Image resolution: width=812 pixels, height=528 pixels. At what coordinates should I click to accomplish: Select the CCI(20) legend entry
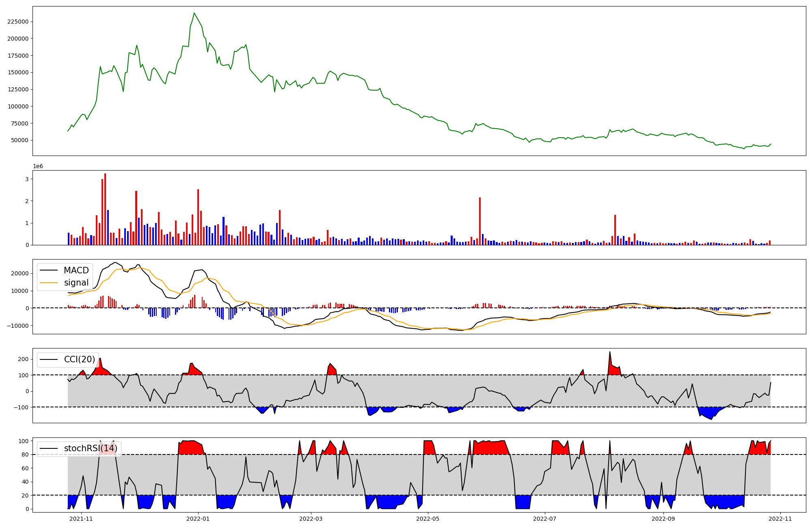point(79,359)
